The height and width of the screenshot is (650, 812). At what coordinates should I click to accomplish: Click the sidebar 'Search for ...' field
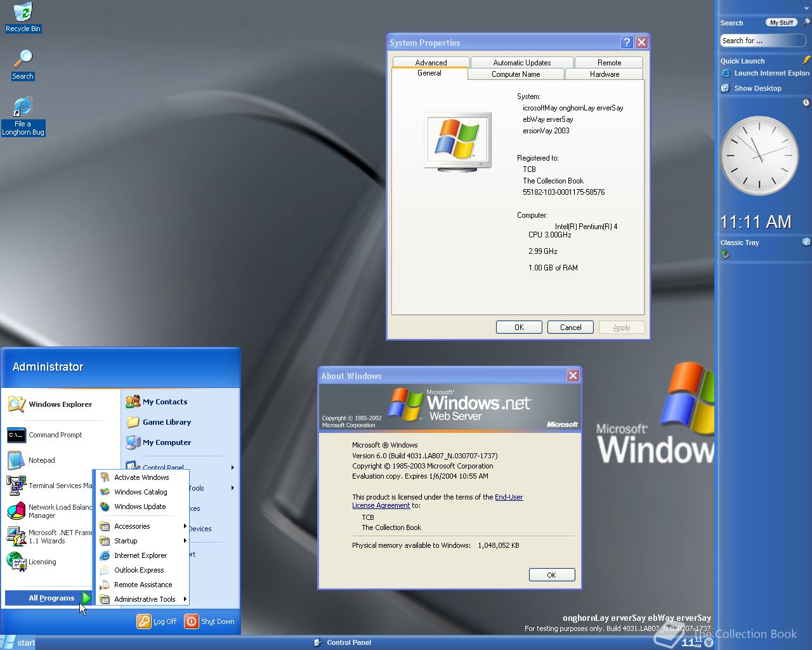coord(763,41)
